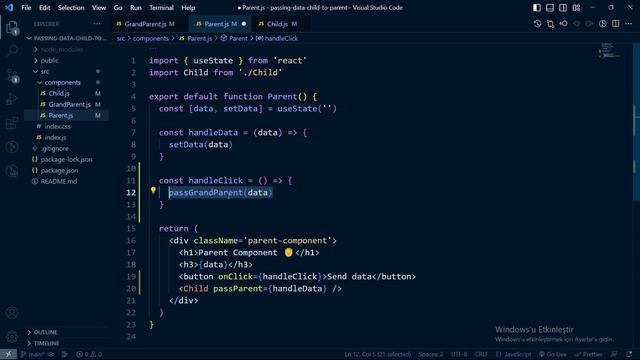Click the main branch in status bar
Image resolution: width=640 pixels, height=360 pixels.
pyautogui.click(x=33, y=354)
